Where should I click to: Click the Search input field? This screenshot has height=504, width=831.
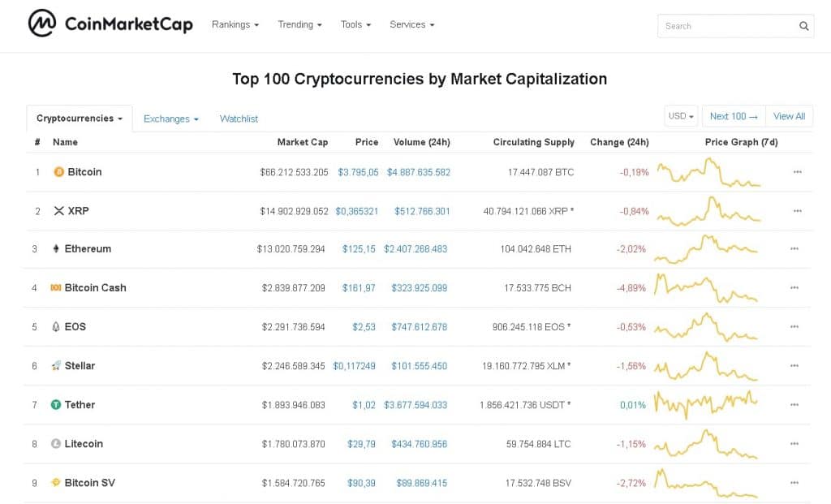coord(726,26)
